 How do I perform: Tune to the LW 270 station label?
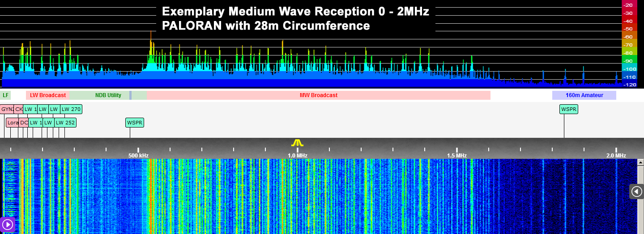[x=71, y=109]
